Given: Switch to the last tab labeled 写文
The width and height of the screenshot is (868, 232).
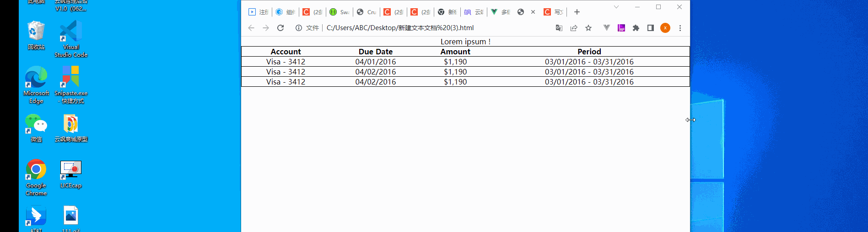Looking at the screenshot, I should [x=553, y=12].
